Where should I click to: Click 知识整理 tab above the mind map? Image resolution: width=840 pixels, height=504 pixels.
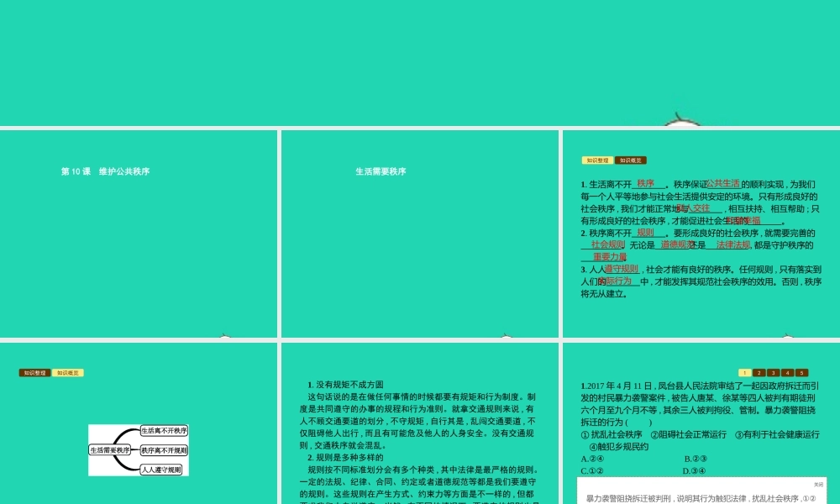[x=34, y=373]
